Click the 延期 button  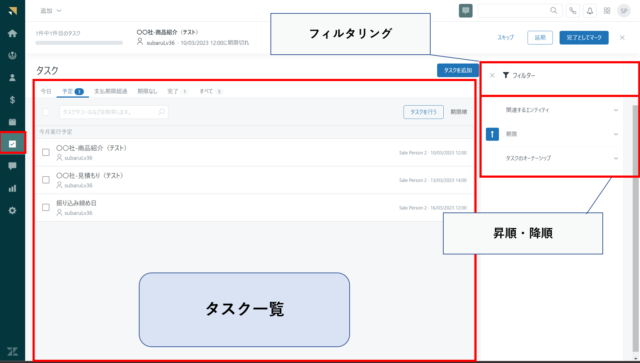pyautogui.click(x=540, y=38)
